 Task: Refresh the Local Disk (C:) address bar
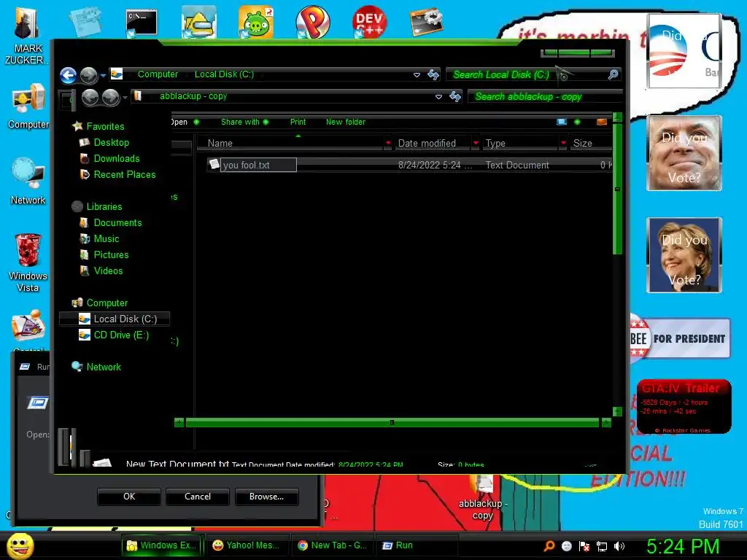pos(433,74)
